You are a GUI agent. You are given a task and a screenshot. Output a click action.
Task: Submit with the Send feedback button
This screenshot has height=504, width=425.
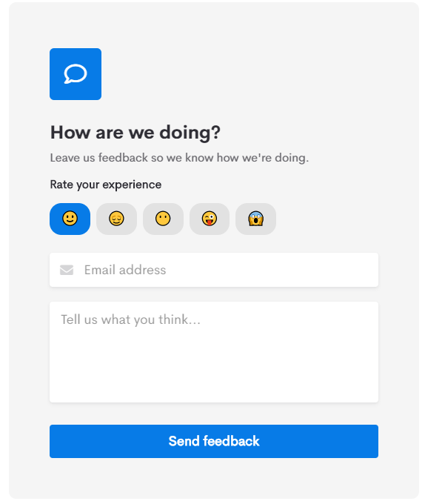214,441
